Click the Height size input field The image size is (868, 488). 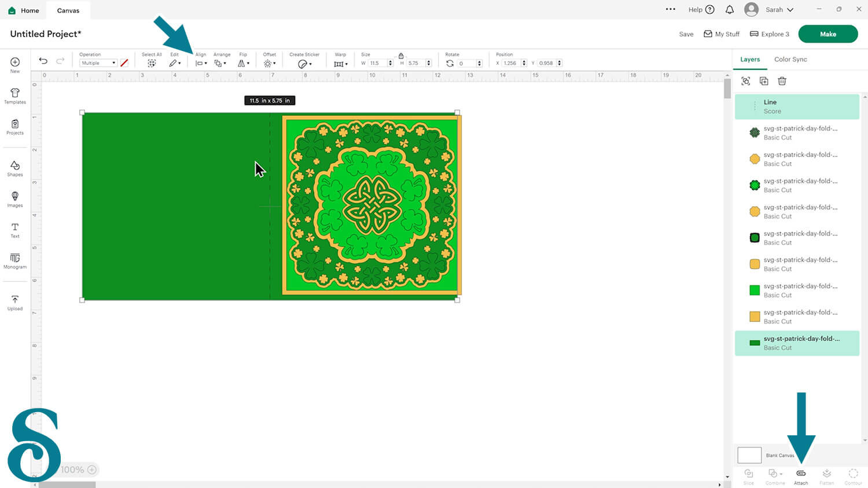tap(416, 63)
